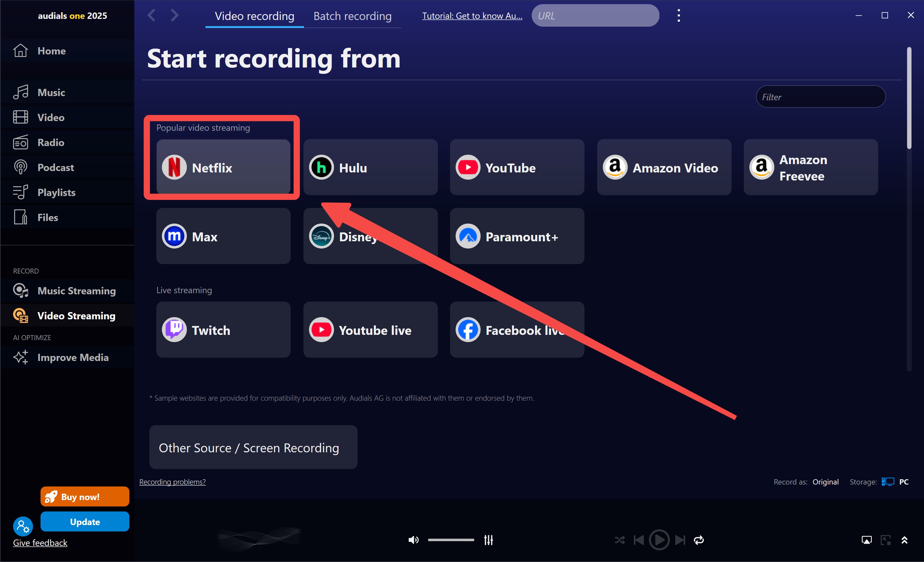Screen dimensions: 924x562
Task: Click the Buy now! button
Action: [85, 497]
